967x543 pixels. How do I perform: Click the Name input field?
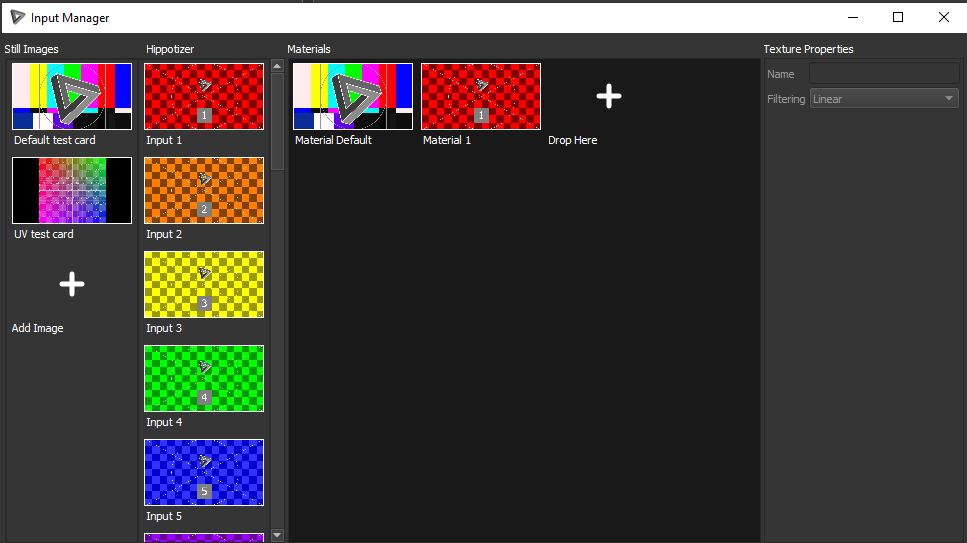click(884, 74)
